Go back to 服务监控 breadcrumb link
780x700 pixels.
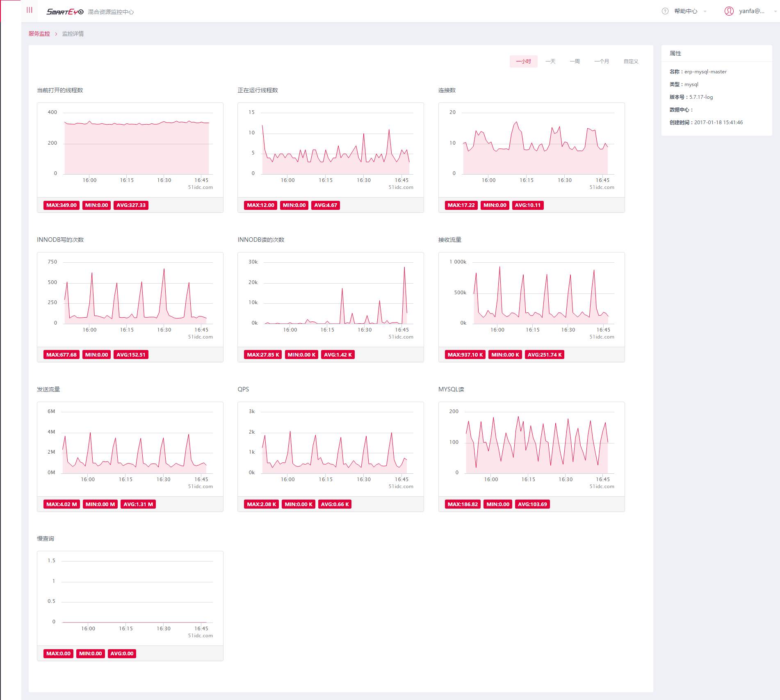pyautogui.click(x=39, y=34)
